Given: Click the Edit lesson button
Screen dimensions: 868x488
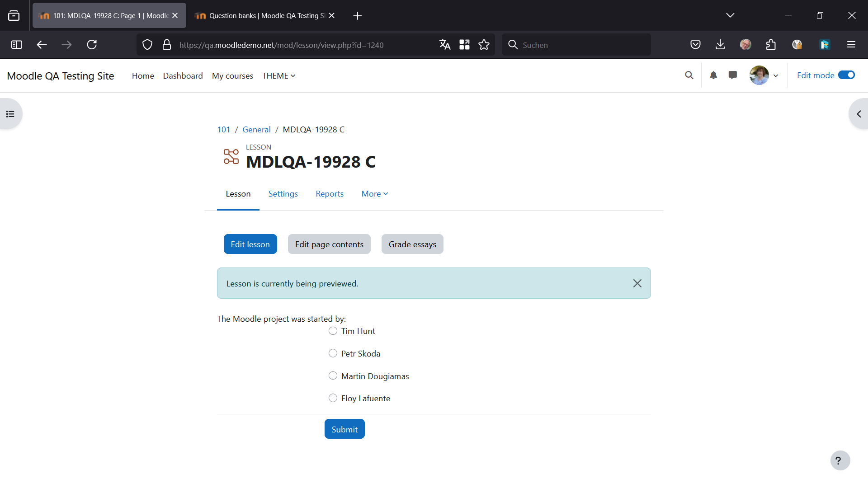Looking at the screenshot, I should coord(250,244).
